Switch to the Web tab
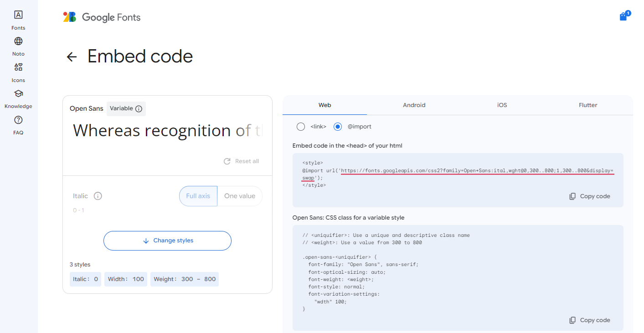The image size is (644, 333). pyautogui.click(x=325, y=105)
